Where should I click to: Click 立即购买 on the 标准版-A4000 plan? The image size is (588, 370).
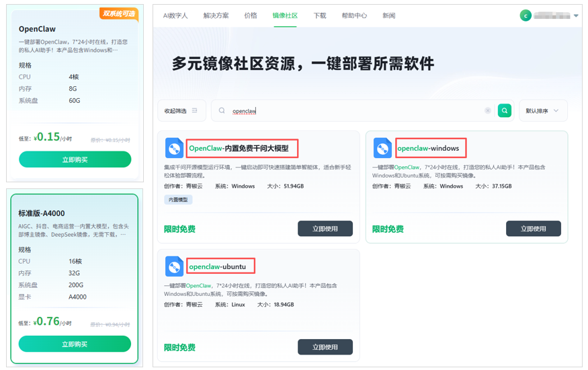coord(75,344)
